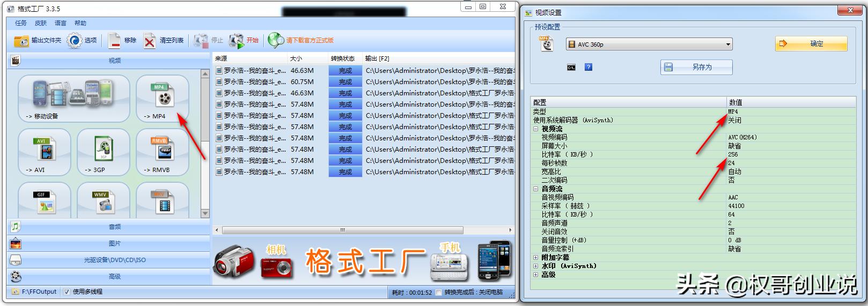Click the 采样率 value 44100
This screenshot has height=306, width=868.
click(736, 206)
